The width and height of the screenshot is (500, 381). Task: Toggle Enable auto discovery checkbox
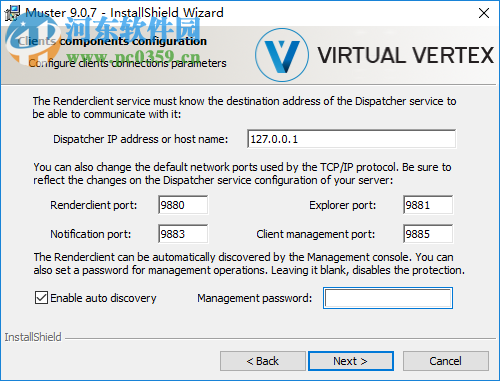(41, 298)
